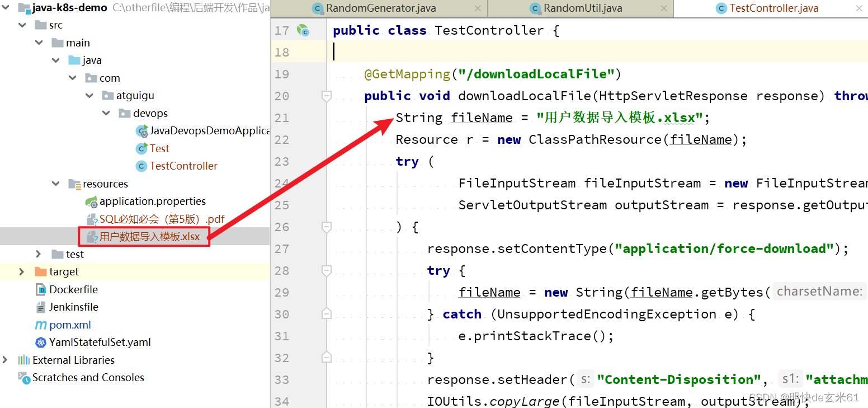Switch to RandomUtil.java tab

pyautogui.click(x=583, y=8)
